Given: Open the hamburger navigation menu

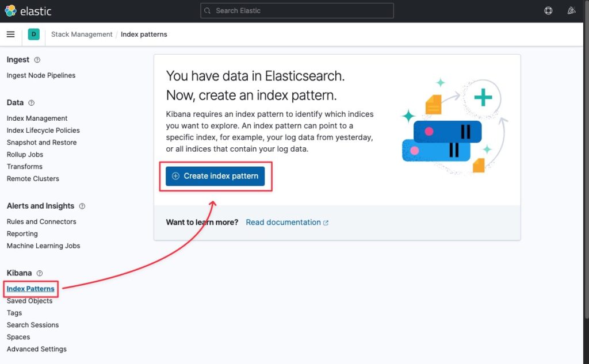Looking at the screenshot, I should point(10,34).
